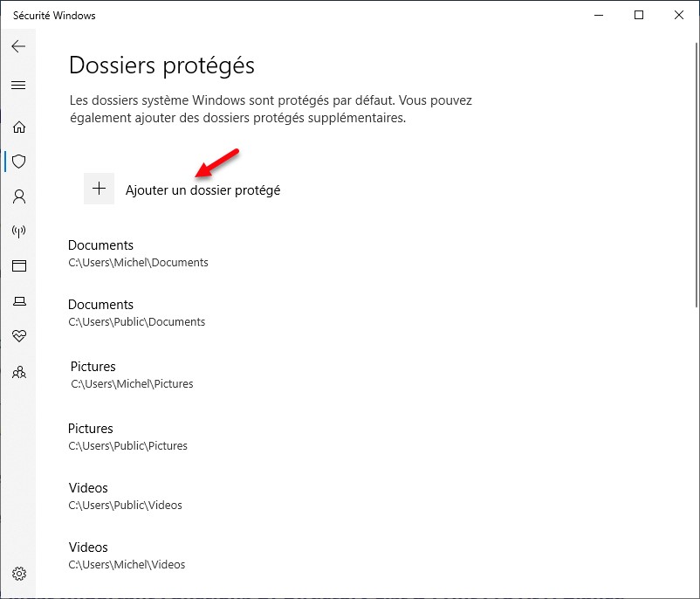Screen dimensions: 700x599
Task: Select Videos folder under C:\Users\Public
Action: coord(125,496)
